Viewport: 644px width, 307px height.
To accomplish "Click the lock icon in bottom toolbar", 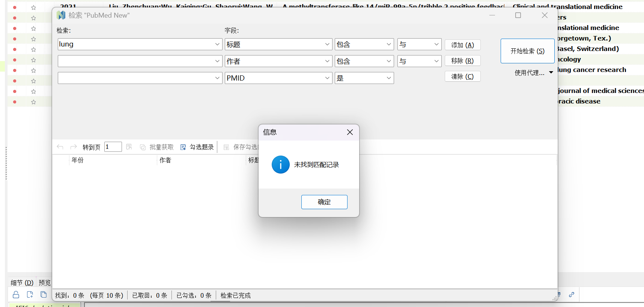I will tap(16, 295).
